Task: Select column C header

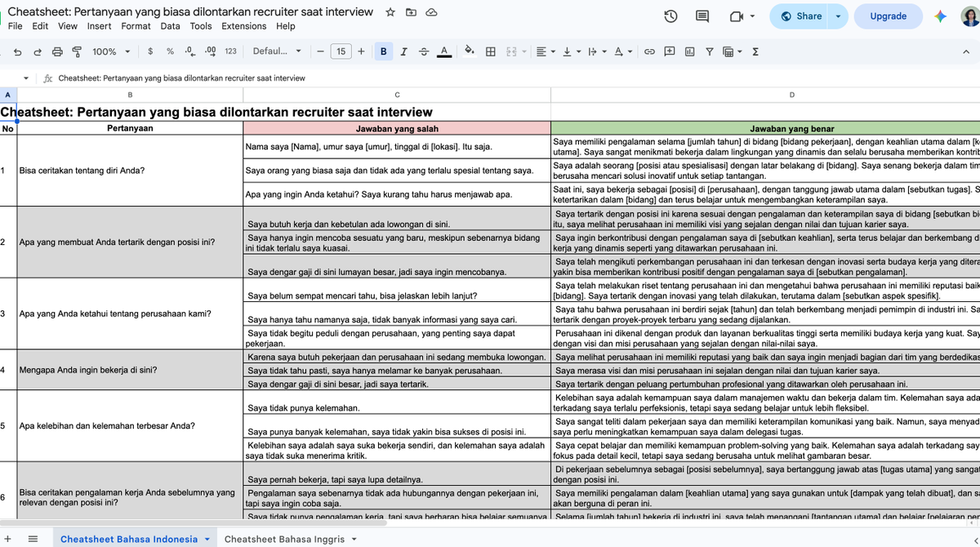Action: pyautogui.click(x=397, y=95)
